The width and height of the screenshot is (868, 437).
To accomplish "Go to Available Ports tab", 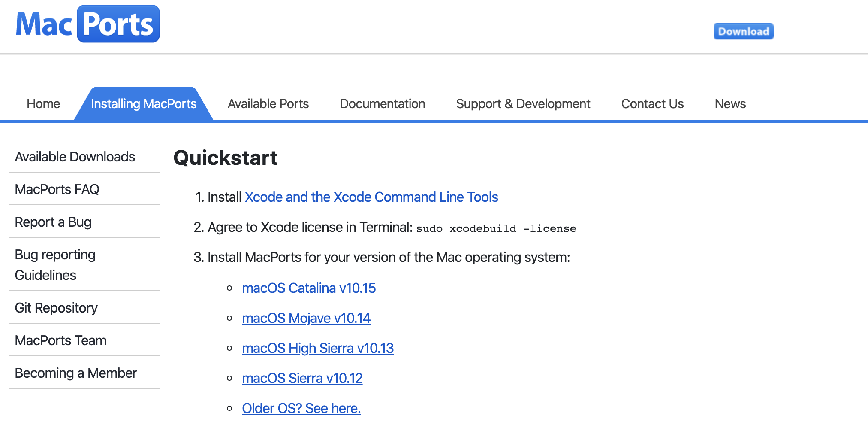I will [x=268, y=104].
